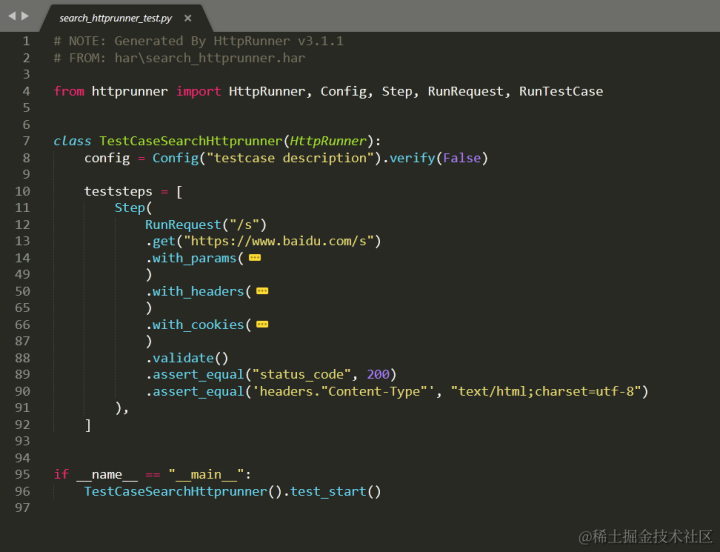This screenshot has width=720, height=552.
Task: Click the right tab navigation arrow
Action: [x=25, y=17]
